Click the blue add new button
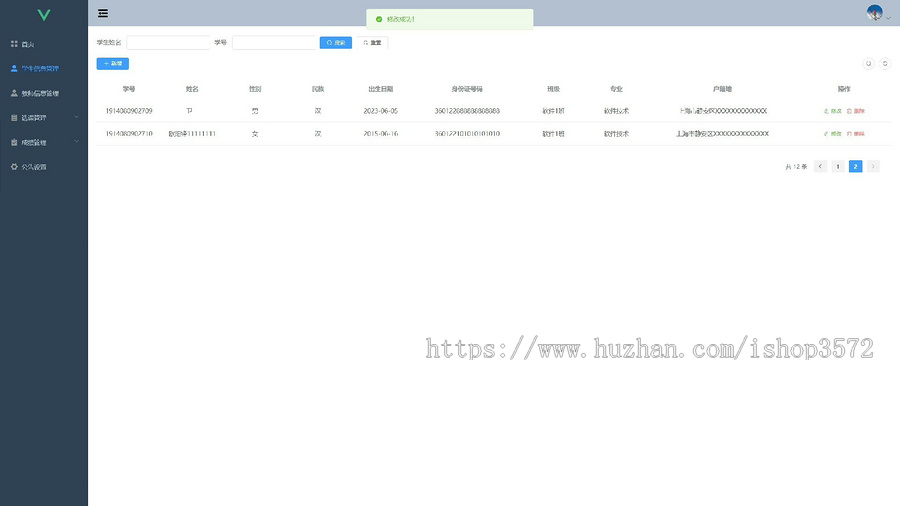The image size is (900, 506). [x=112, y=64]
